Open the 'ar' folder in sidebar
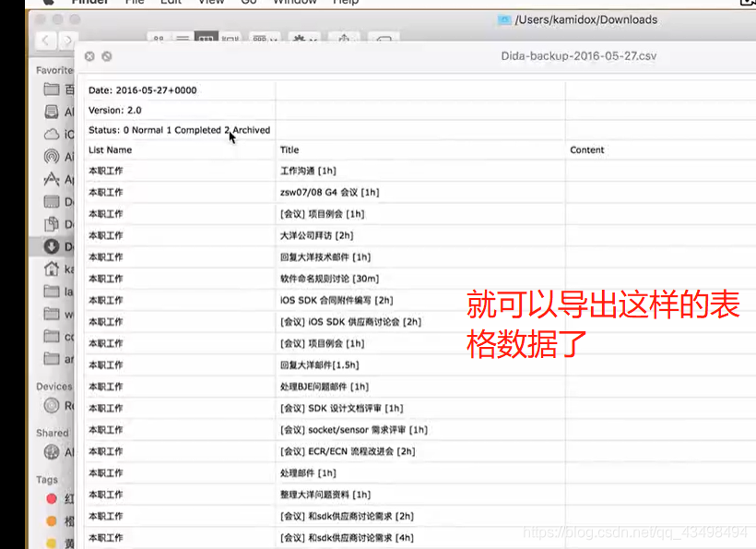 (x=58, y=359)
